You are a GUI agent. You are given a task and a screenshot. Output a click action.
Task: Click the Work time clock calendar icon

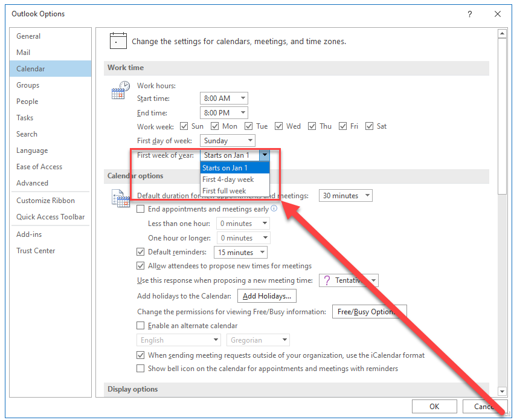click(x=121, y=90)
